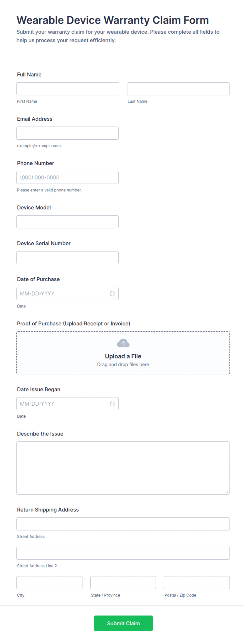This screenshot has height=644, width=244.
Task: Submit the form with Submit Claim
Action: click(123, 623)
